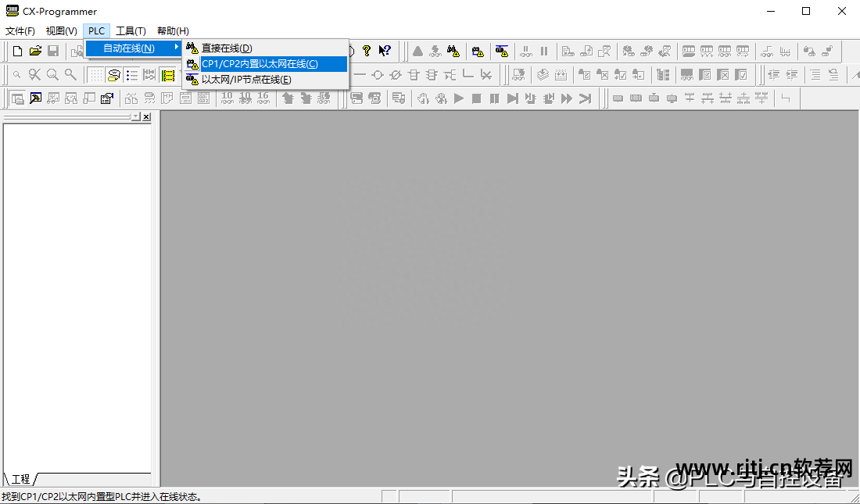
Task: Click binoculars auto-online icon in toolbar
Action: pyautogui.click(x=453, y=52)
